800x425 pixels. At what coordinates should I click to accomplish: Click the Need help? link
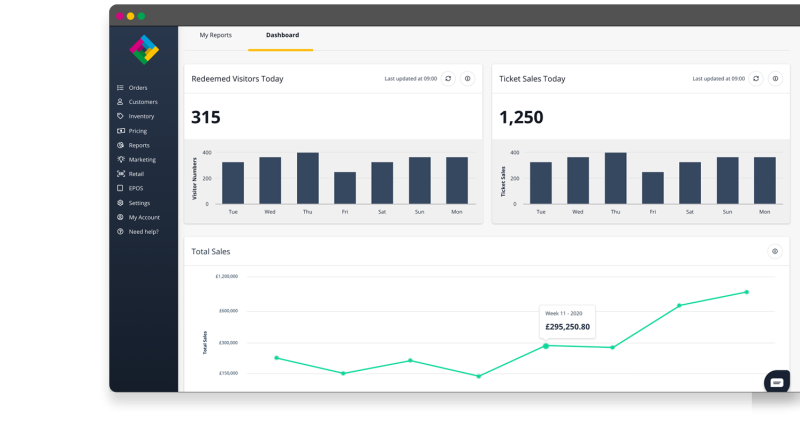click(143, 231)
